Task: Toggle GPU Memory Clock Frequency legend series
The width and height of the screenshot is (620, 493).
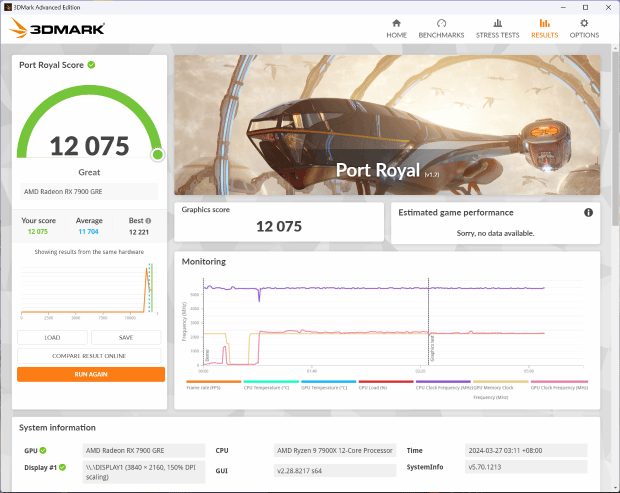Action: [501, 390]
